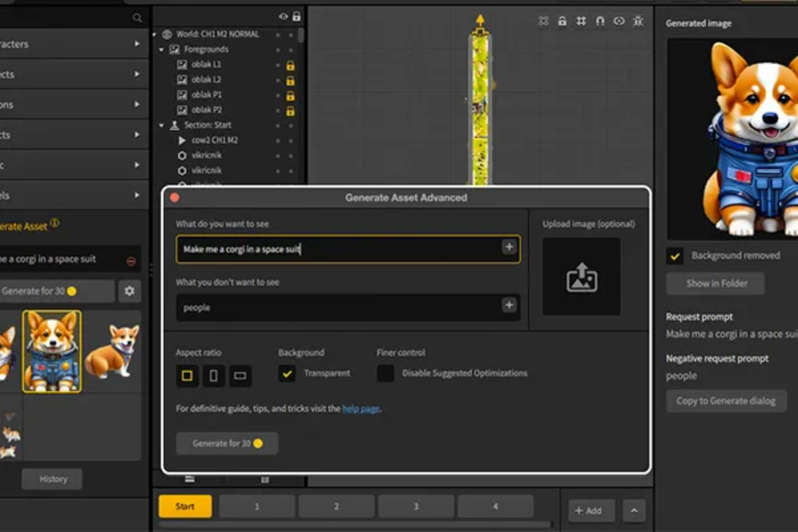The height and width of the screenshot is (532, 798).
Task: Toggle the magnet snap icon in viewport toolbar
Action: tap(600, 21)
